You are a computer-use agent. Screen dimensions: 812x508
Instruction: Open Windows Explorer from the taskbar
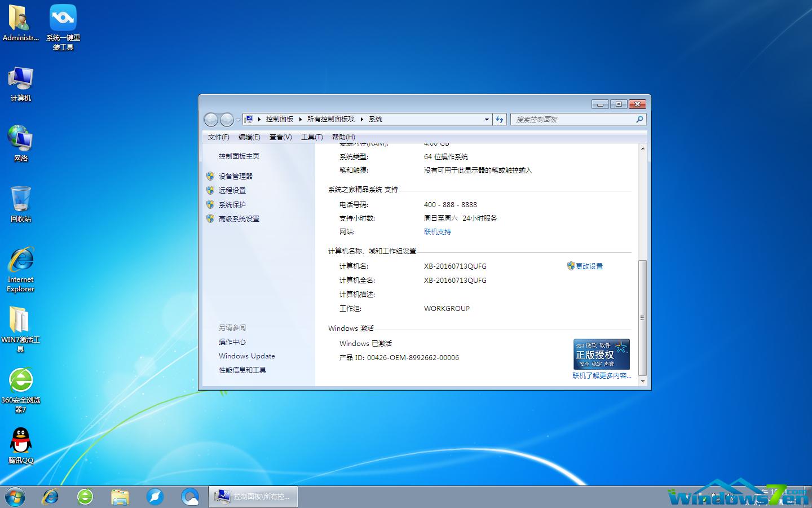click(120, 497)
